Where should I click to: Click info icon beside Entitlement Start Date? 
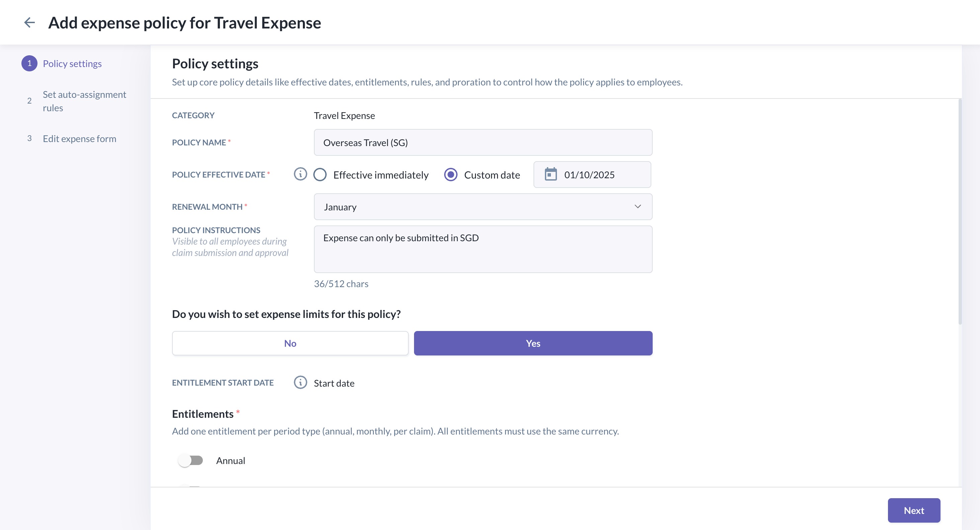pyautogui.click(x=300, y=382)
